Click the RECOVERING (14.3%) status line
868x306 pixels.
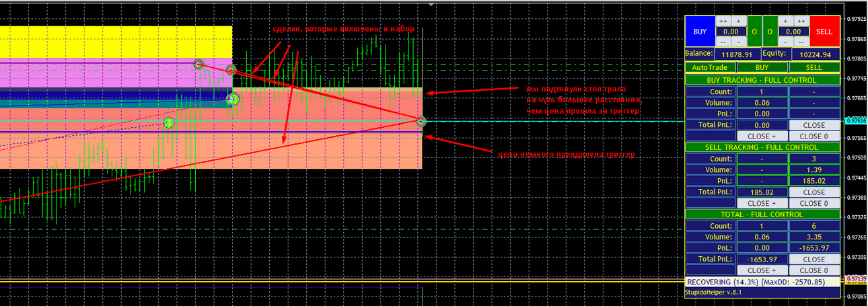point(762,282)
